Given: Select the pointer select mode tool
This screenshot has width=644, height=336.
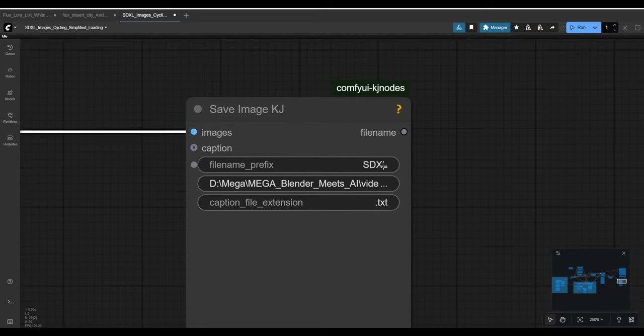Looking at the screenshot, I should 550,320.
